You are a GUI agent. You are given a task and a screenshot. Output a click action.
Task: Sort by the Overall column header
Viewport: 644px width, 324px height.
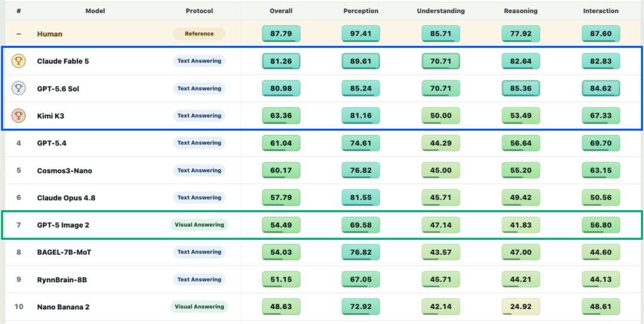(281, 11)
